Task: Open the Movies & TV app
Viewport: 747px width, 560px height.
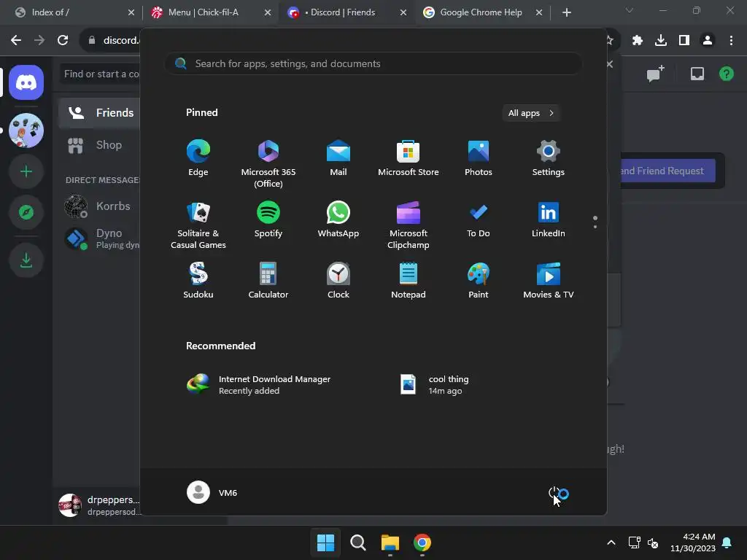Action: (549, 281)
